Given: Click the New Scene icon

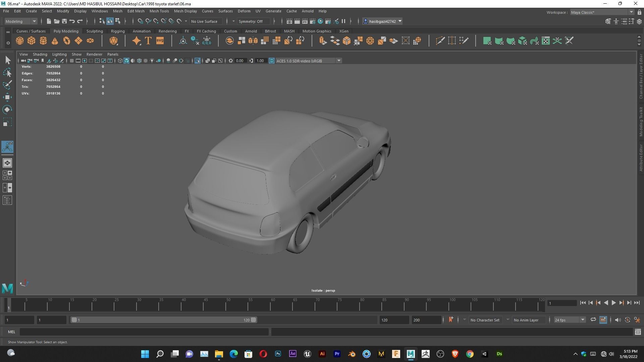Looking at the screenshot, I should click(49, 21).
